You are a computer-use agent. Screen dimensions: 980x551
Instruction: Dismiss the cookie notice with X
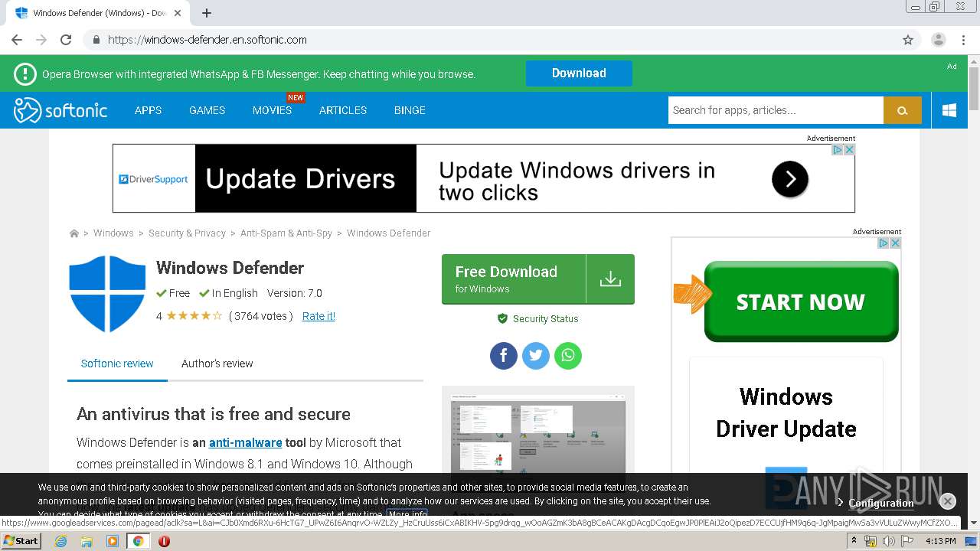[948, 501]
